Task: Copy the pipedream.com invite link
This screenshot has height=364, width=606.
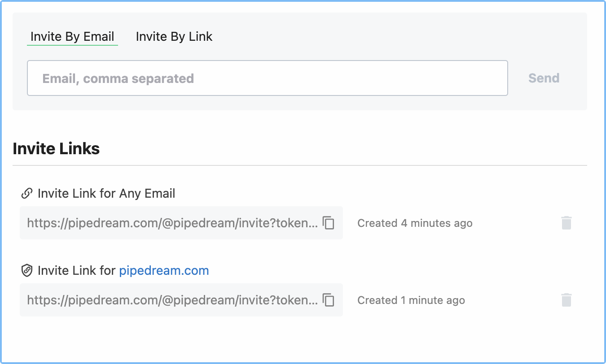Action: pyautogui.click(x=328, y=300)
